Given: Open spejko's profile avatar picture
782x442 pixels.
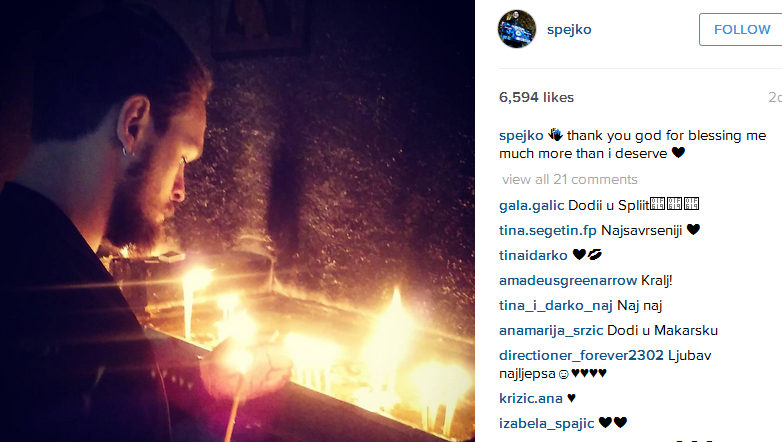Looking at the screenshot, I should (517, 29).
